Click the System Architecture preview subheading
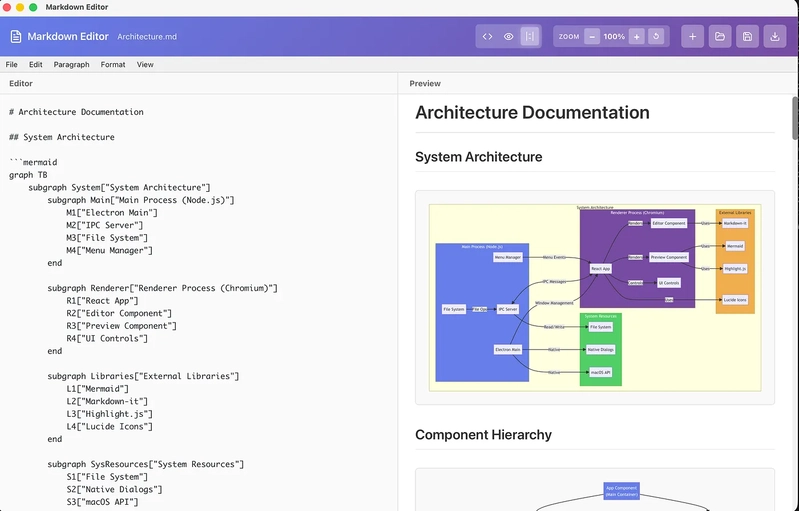 (x=478, y=157)
